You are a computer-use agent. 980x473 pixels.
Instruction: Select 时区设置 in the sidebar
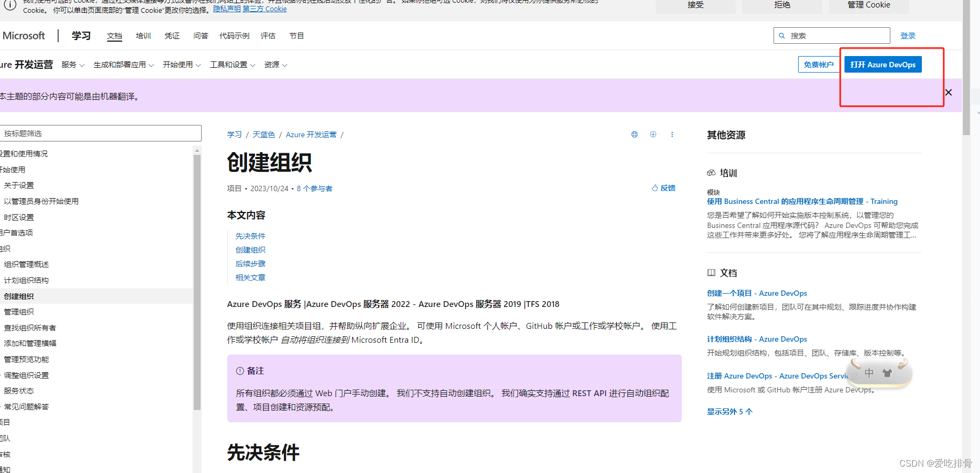point(19,217)
